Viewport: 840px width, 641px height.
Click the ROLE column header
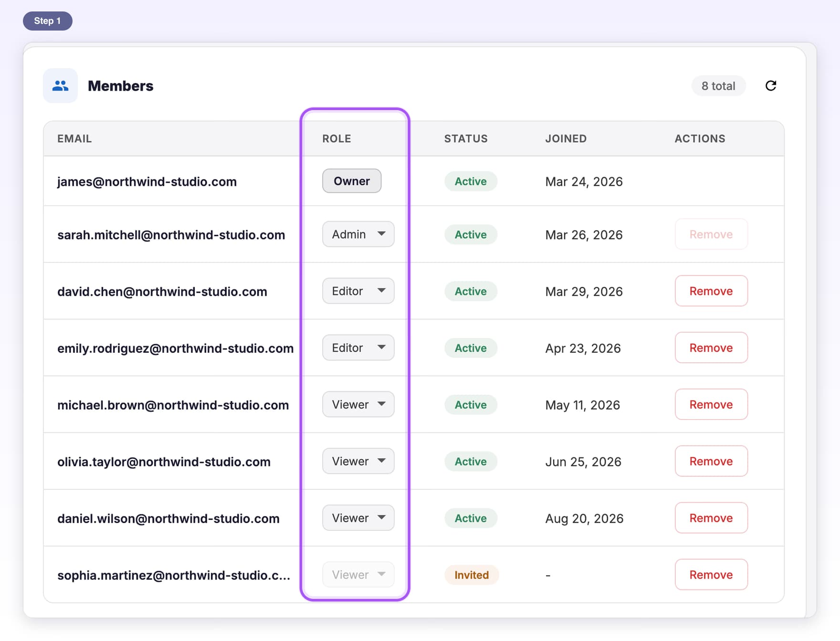pyautogui.click(x=336, y=139)
